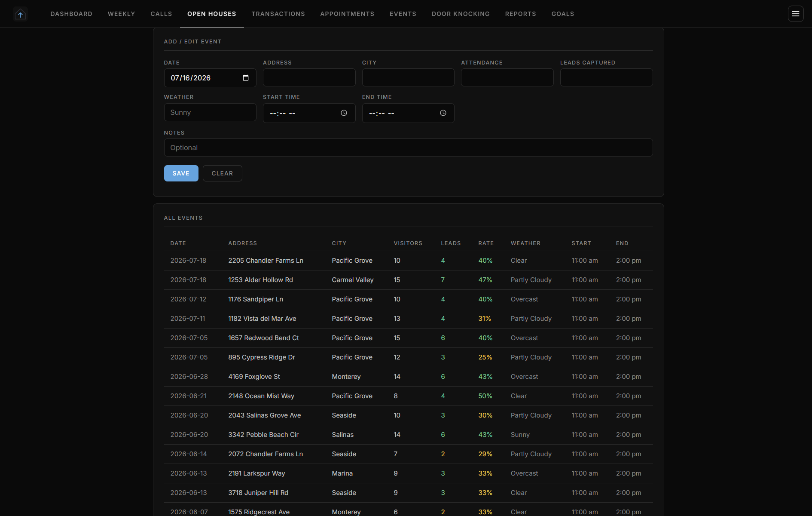The width and height of the screenshot is (812, 516).
Task: Click the 2026-06-28 date cell
Action: (x=189, y=377)
